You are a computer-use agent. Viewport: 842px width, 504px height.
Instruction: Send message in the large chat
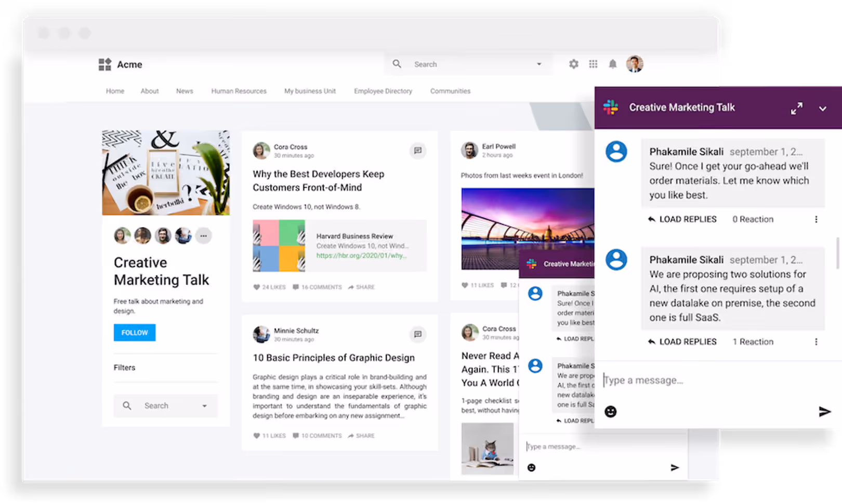pos(824,412)
